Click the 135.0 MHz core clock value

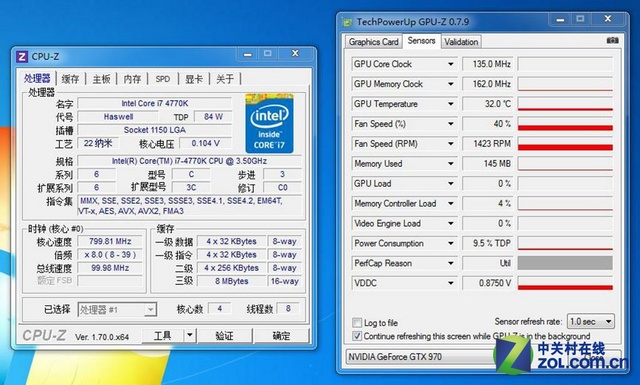(x=487, y=64)
